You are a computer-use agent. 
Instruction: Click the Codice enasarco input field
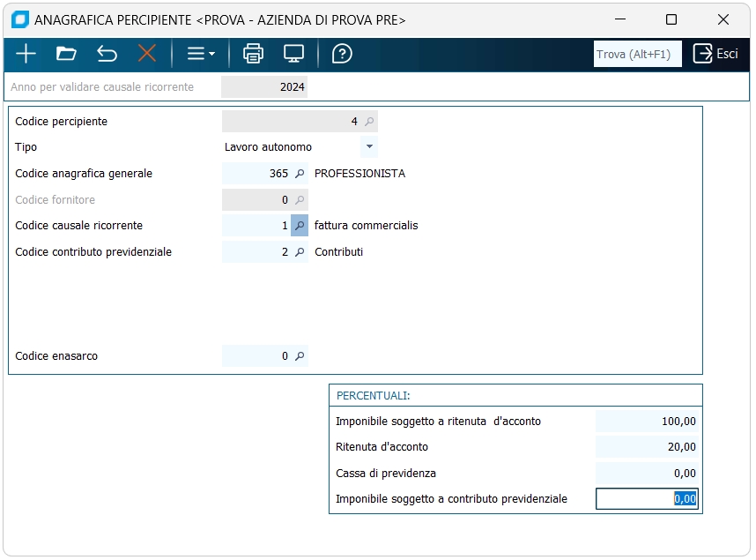tap(256, 356)
